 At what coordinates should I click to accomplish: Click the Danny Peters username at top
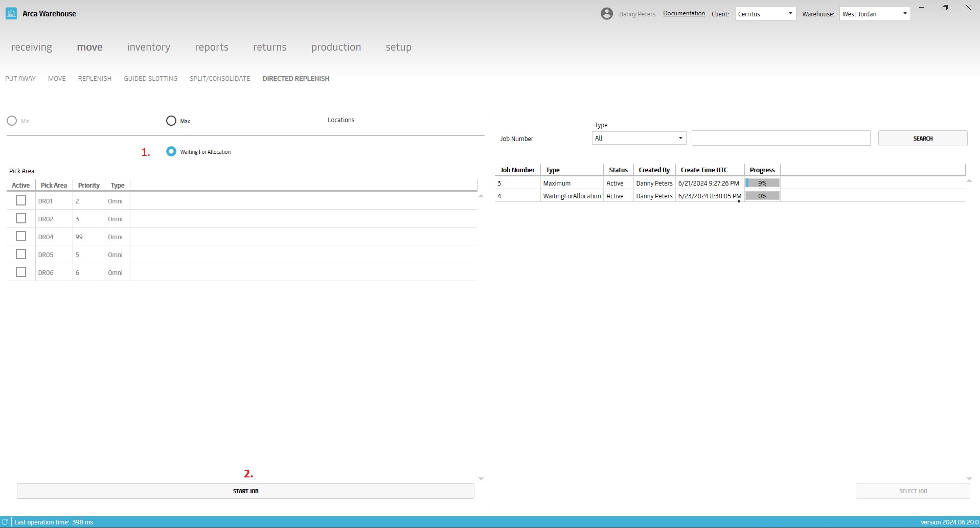637,14
